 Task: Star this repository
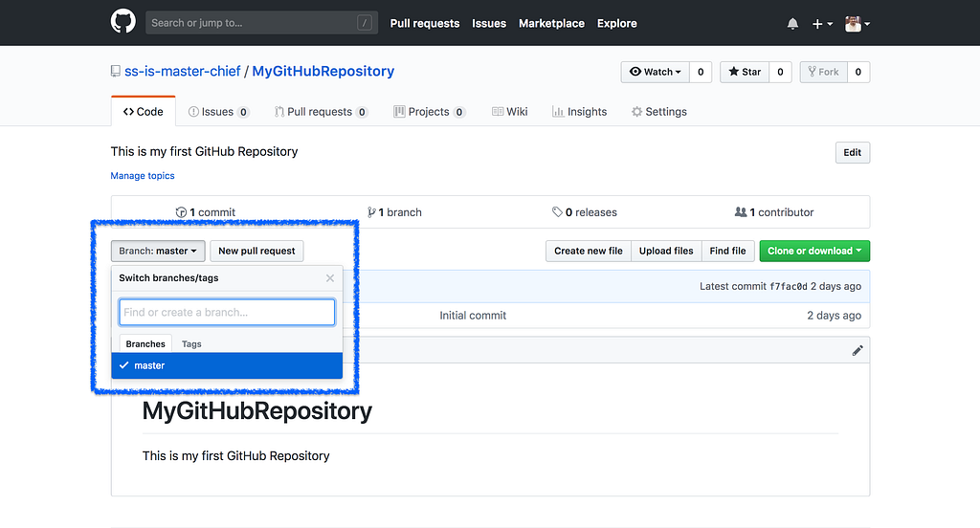tap(745, 72)
